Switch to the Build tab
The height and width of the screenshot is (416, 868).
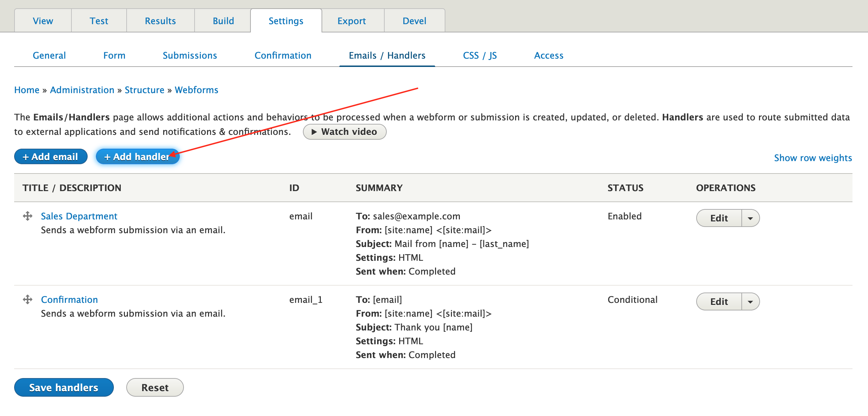[x=223, y=21]
